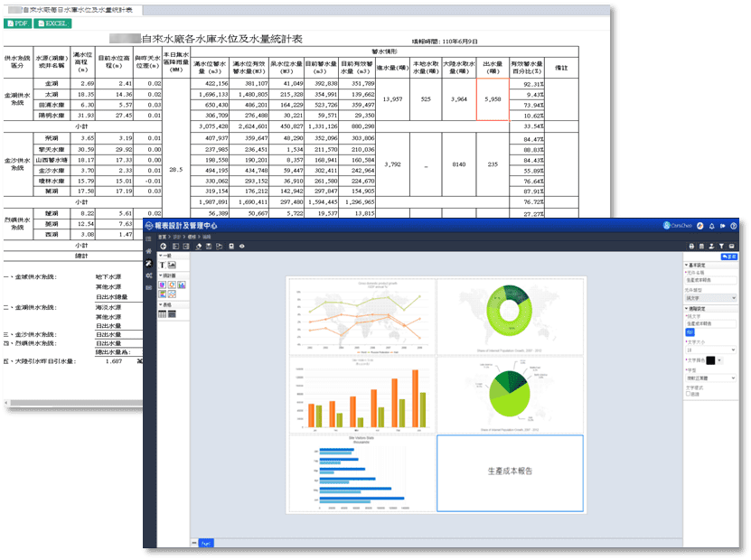This screenshot has width=751, height=560.
Task: Click the eraser icon in toolbar
Action: [198, 246]
